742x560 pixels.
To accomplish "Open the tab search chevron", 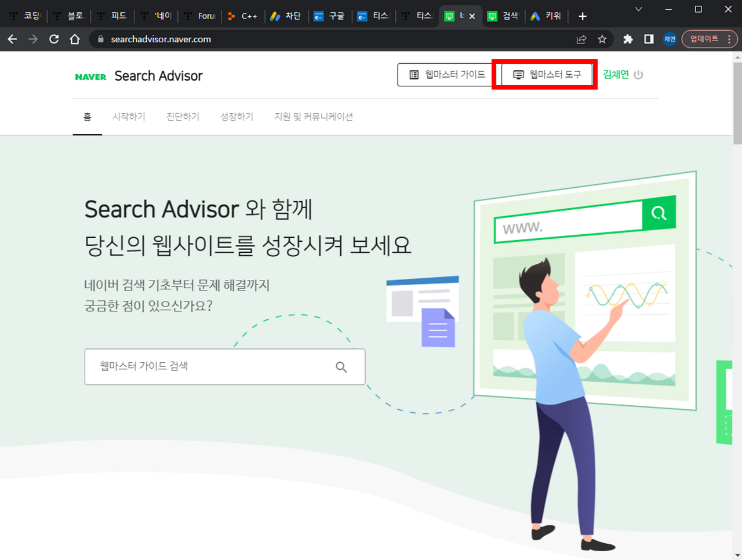I will point(638,9).
